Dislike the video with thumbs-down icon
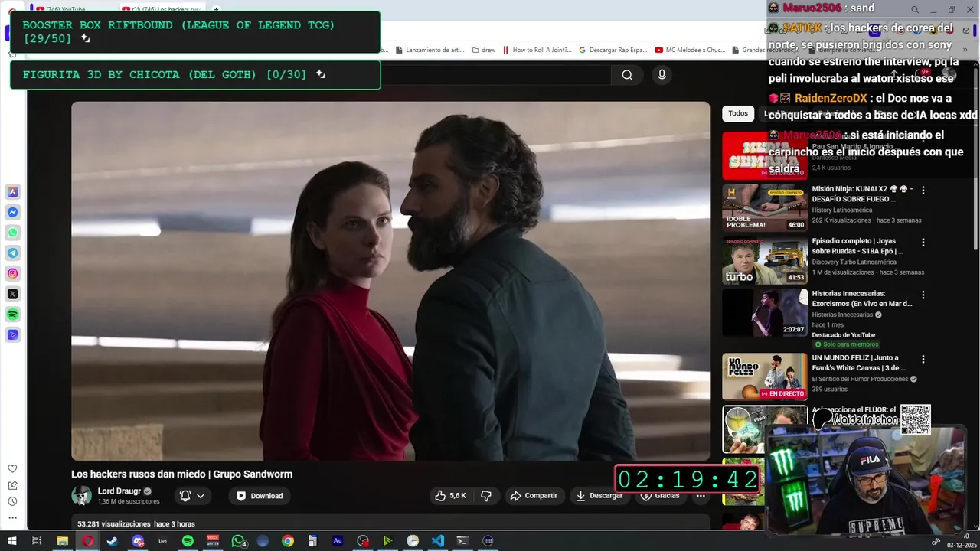The image size is (980, 551). pos(485,496)
